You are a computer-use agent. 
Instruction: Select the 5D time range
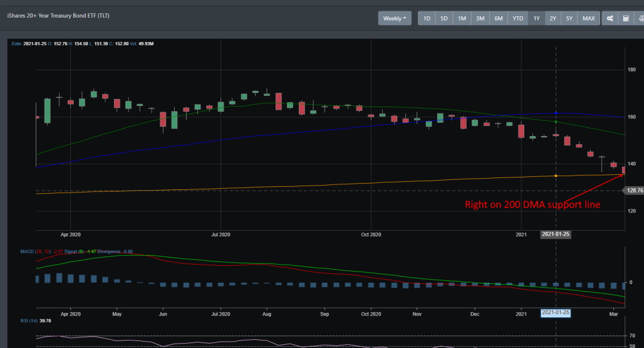tap(444, 18)
